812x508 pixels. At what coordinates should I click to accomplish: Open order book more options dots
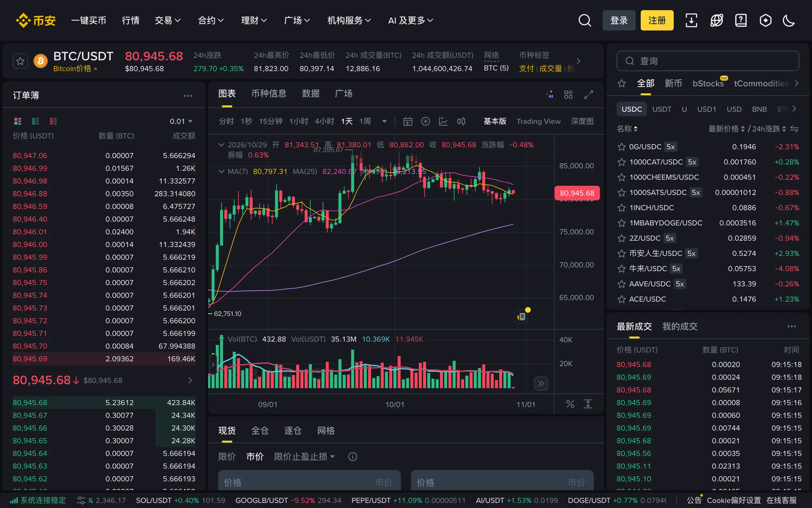[187, 96]
